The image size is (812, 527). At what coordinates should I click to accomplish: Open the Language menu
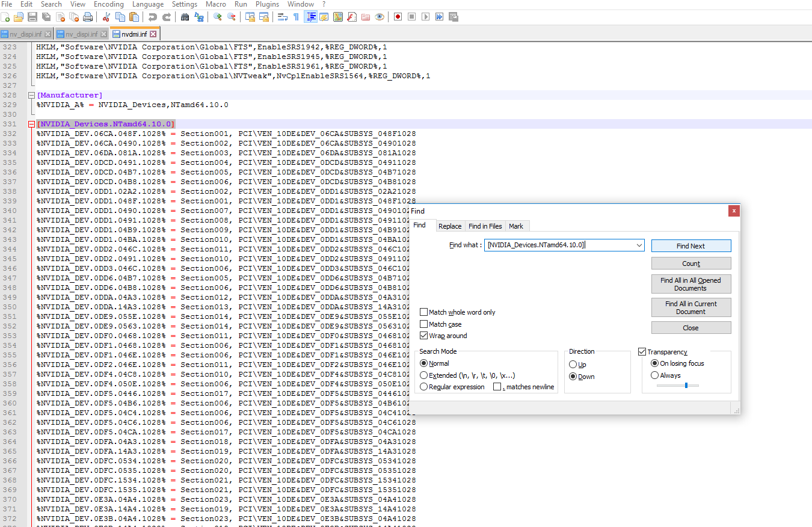point(147,4)
